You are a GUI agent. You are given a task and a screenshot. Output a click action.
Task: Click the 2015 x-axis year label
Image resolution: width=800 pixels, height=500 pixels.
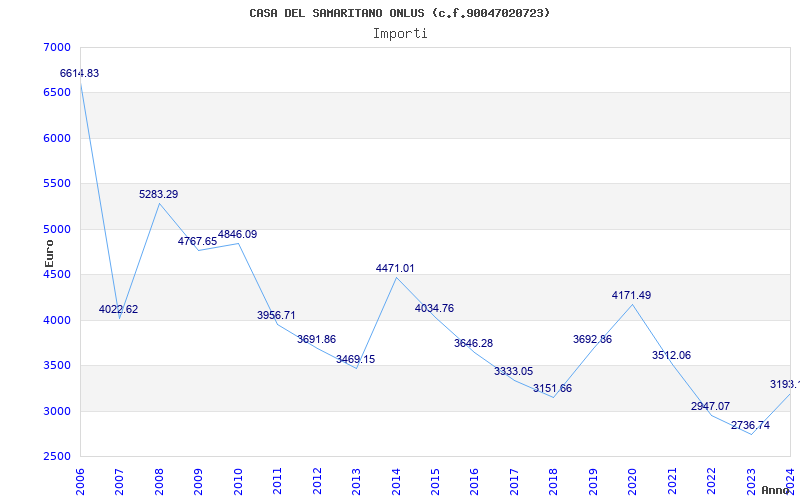[x=435, y=481]
